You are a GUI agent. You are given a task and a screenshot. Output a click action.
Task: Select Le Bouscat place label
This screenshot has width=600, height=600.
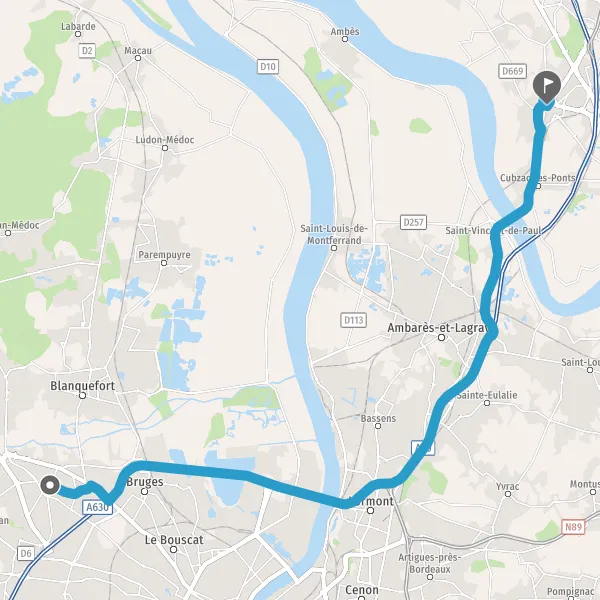coord(174,540)
